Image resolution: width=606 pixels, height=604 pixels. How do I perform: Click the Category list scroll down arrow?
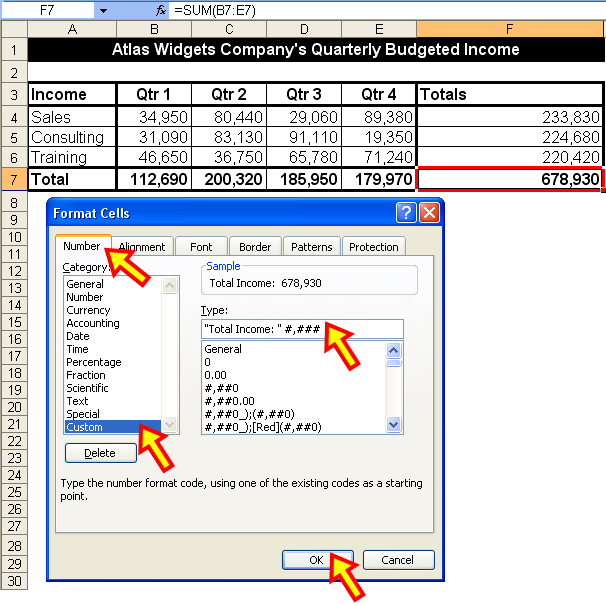[x=169, y=425]
